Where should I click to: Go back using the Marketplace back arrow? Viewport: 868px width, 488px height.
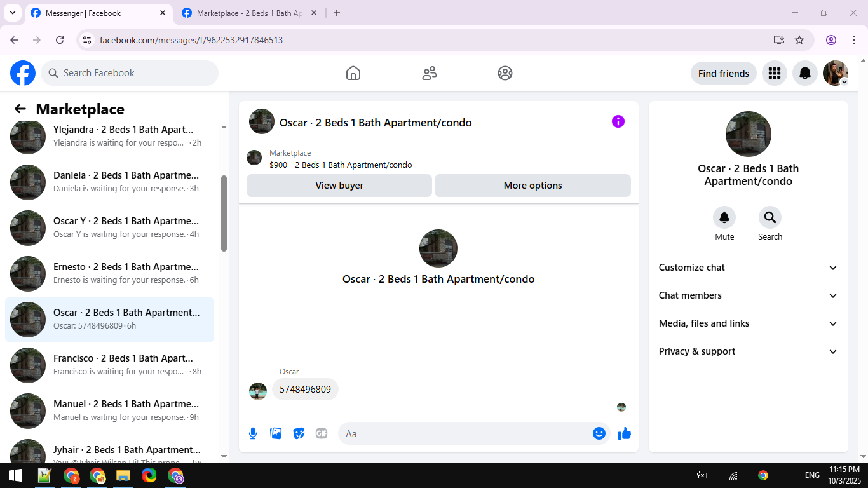click(20, 109)
